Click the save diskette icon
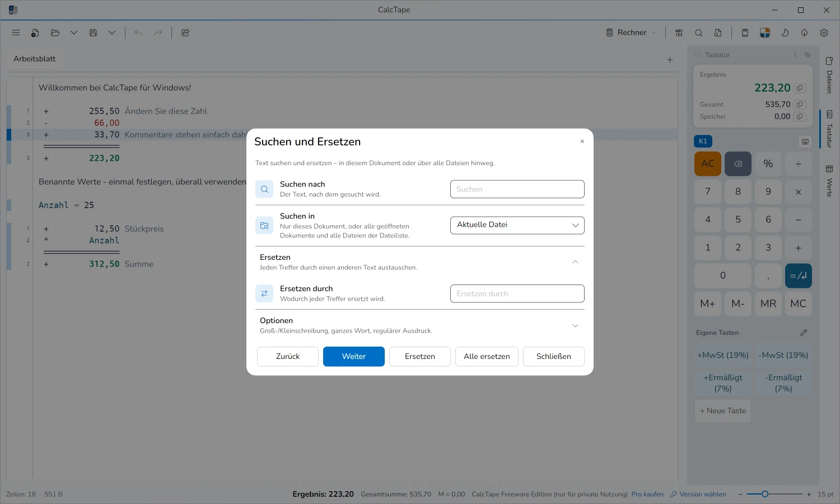840x504 pixels. pyautogui.click(x=94, y=32)
